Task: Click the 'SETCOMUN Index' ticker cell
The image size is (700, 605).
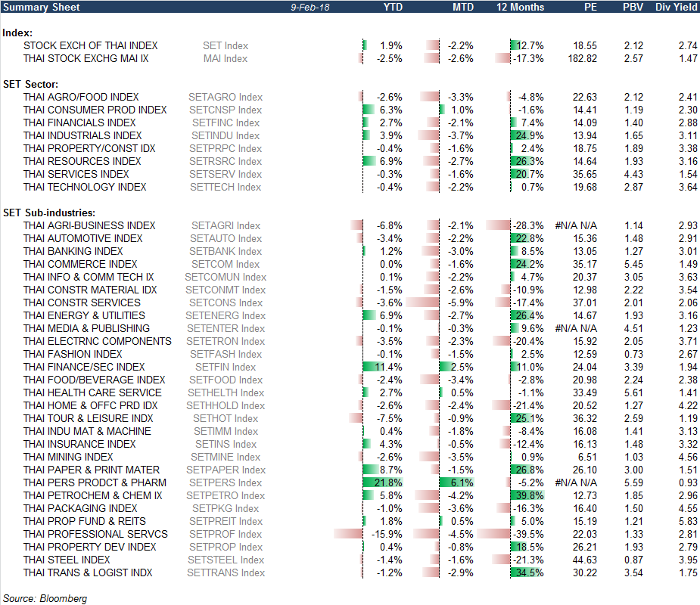Action: click(226, 278)
